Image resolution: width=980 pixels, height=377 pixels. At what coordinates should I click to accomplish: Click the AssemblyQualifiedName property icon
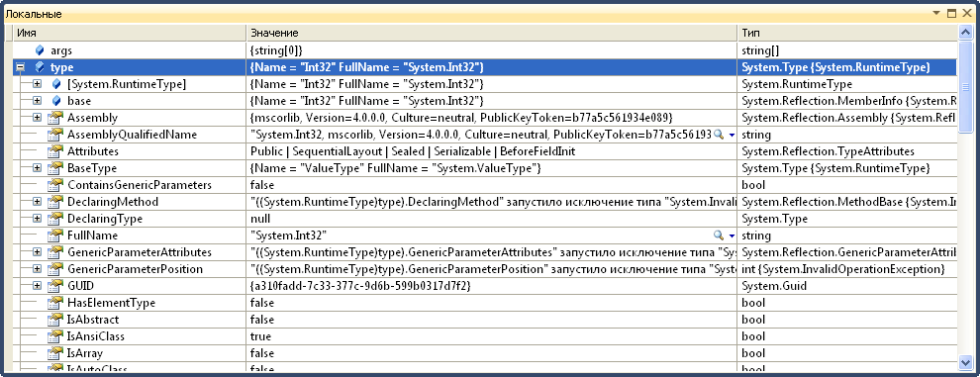tap(56, 135)
